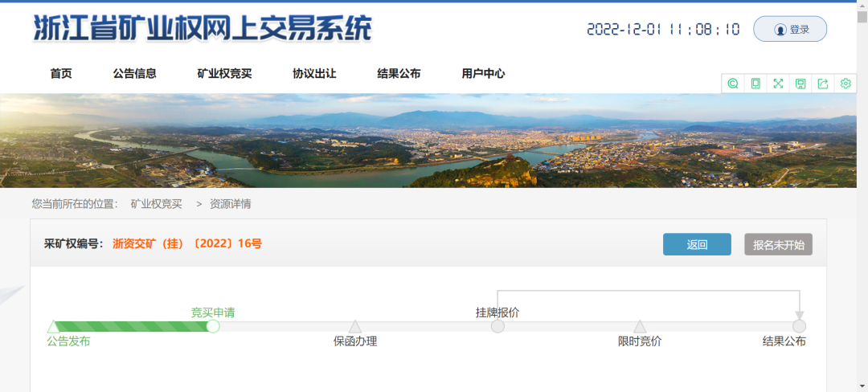
Task: Go to 协议出让 in navigation bar
Action: point(314,74)
